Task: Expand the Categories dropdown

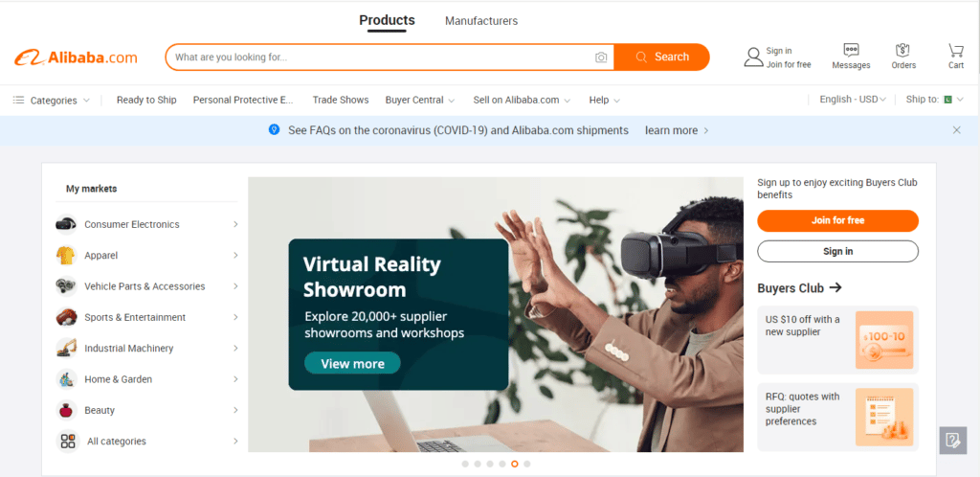Action: coord(52,100)
